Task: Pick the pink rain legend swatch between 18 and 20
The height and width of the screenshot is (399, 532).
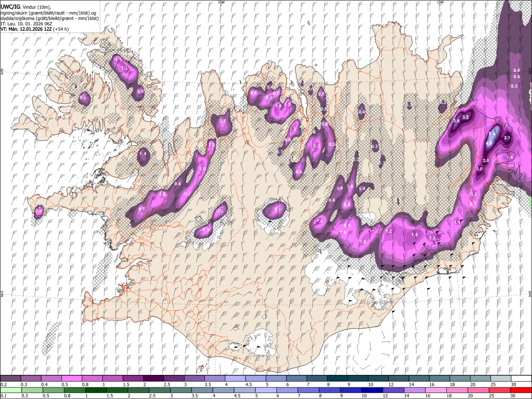Action: [456, 390]
